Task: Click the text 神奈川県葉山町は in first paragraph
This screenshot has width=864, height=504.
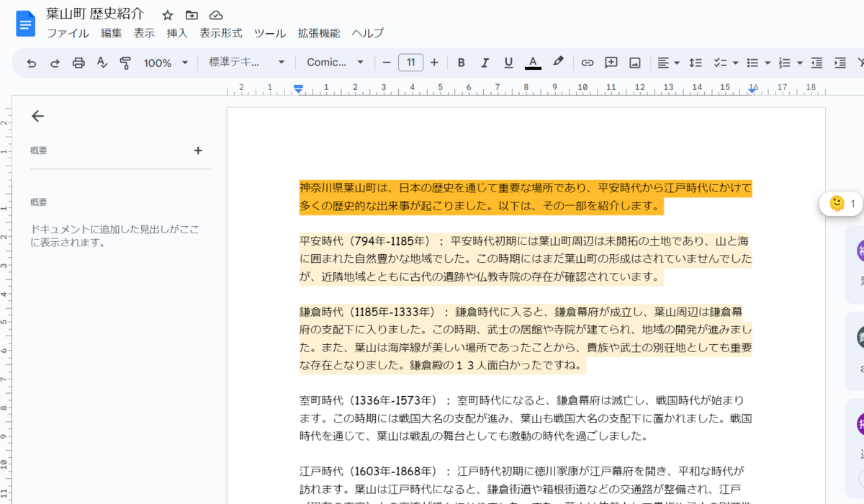Action: 345,189
